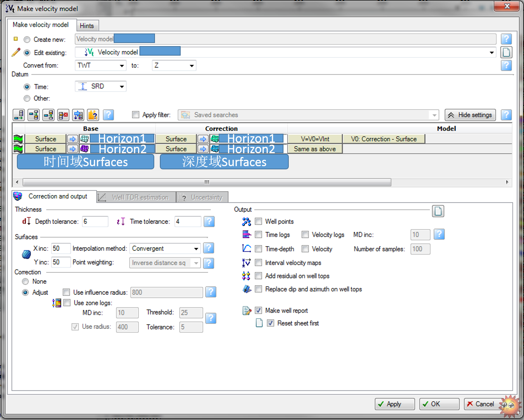
Task: Click the orange chart question-mark icon in toolbar
Action: [93, 115]
